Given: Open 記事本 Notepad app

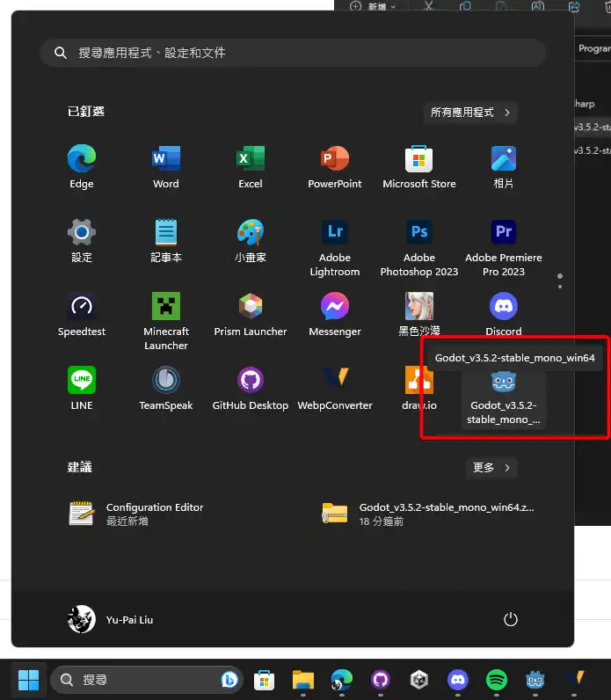Looking at the screenshot, I should click(x=166, y=240).
